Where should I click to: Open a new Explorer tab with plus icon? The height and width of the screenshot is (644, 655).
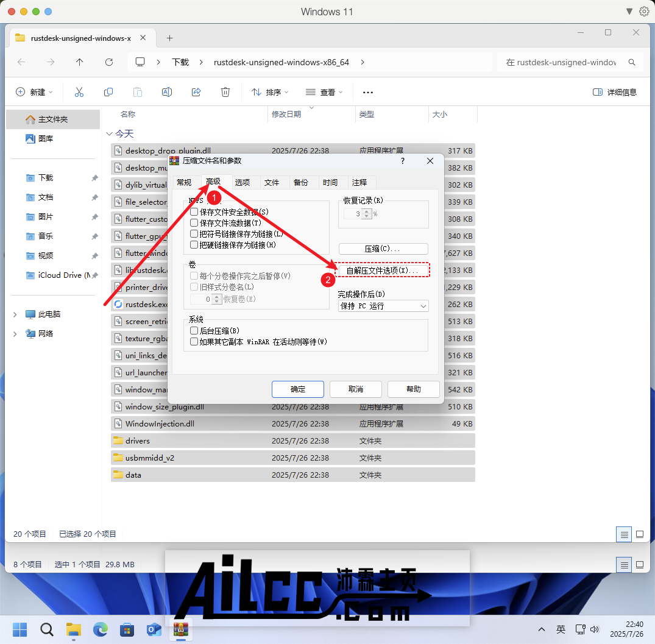pos(169,38)
